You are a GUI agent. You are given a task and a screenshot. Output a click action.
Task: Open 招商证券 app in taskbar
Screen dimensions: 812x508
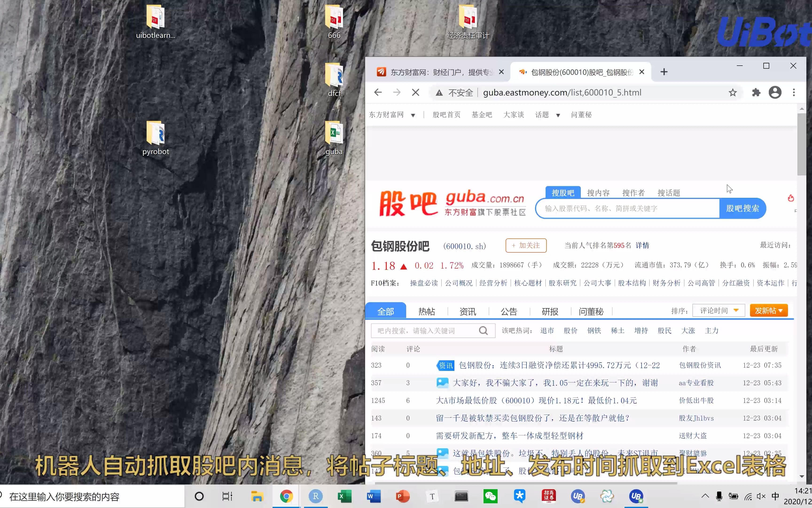tap(549, 496)
